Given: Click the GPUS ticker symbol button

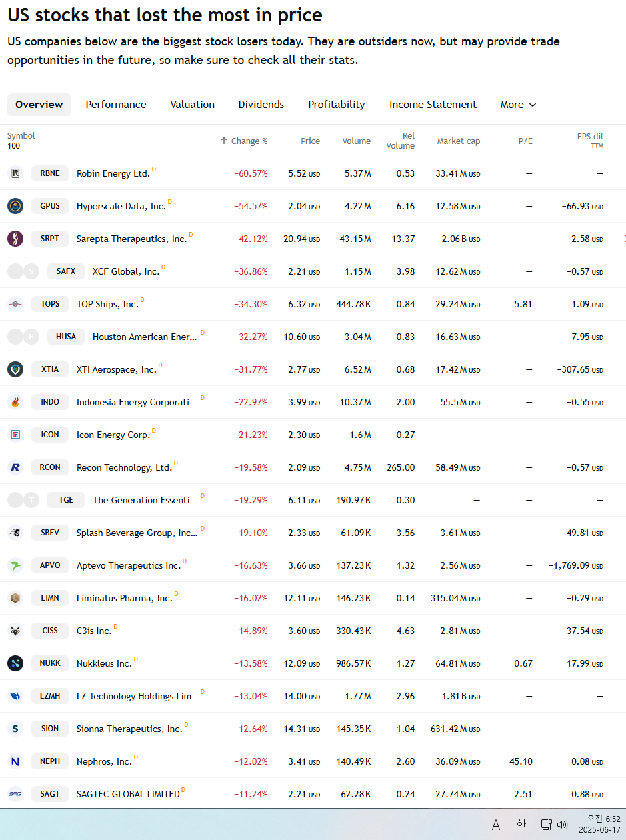Looking at the screenshot, I should tap(50, 206).
